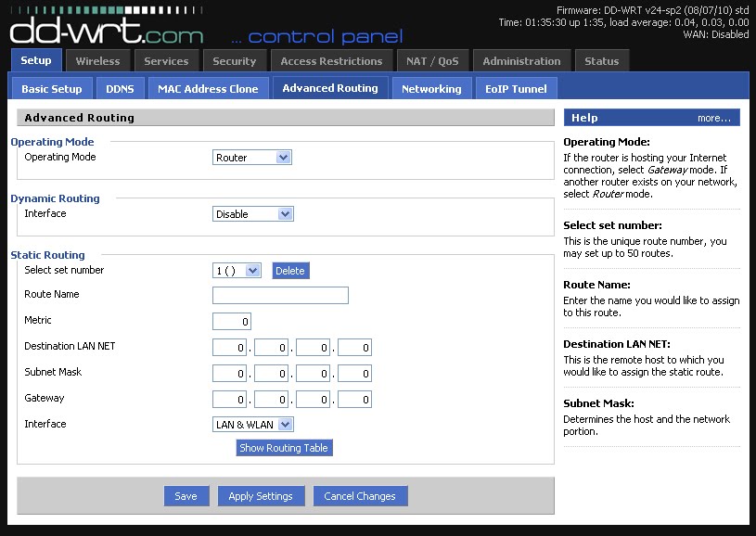Click third octet of Destination LAN NET
756x536 pixels.
tap(313, 348)
